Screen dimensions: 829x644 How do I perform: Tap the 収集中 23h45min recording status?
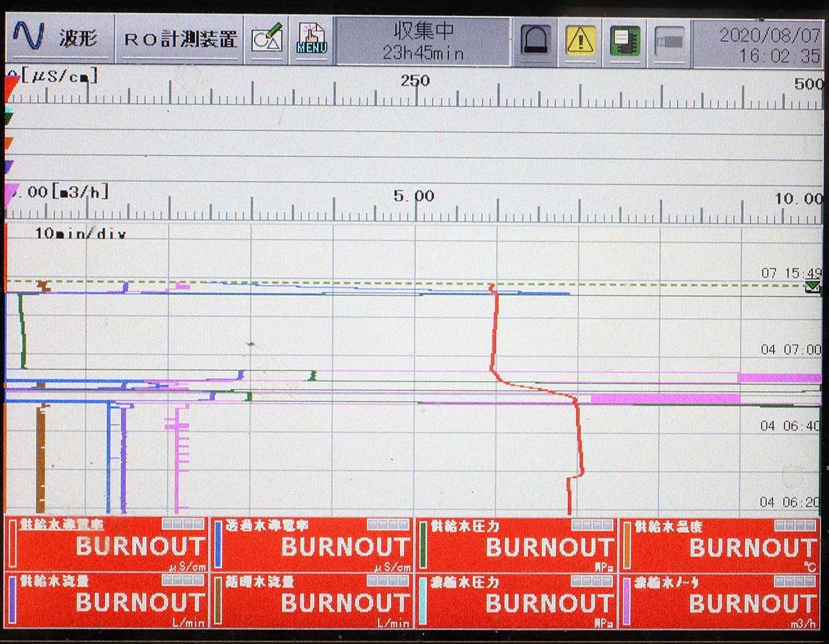(x=423, y=40)
